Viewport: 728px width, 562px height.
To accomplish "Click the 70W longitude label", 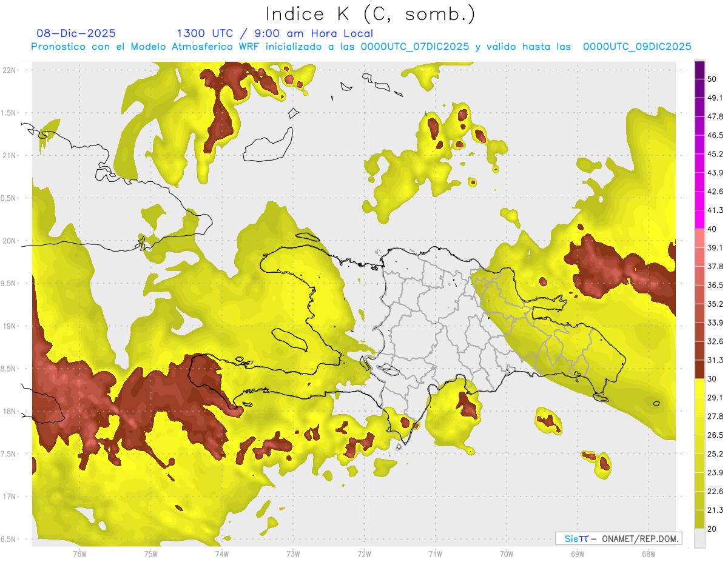I will coord(507,554).
